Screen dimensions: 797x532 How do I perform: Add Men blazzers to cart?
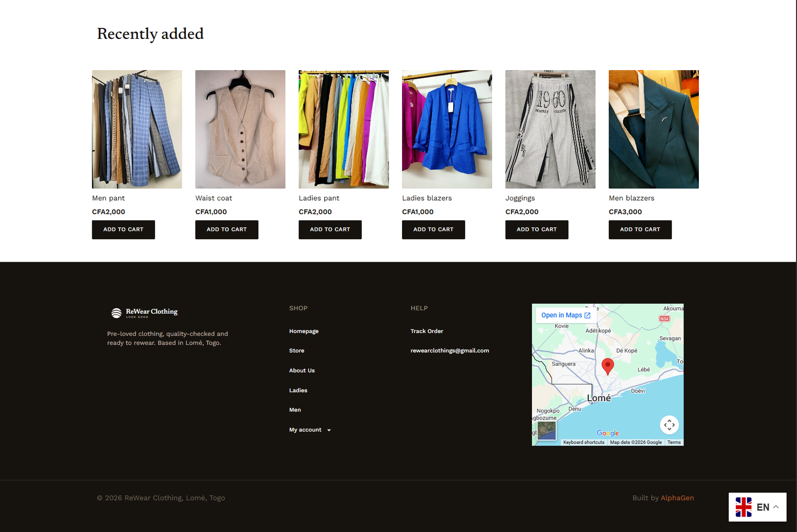click(x=640, y=229)
